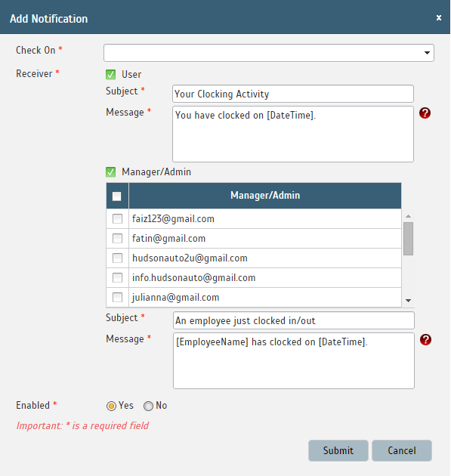The width and height of the screenshot is (451, 476).
Task: Click the manager list scrollbar thumb
Action: pos(408,239)
